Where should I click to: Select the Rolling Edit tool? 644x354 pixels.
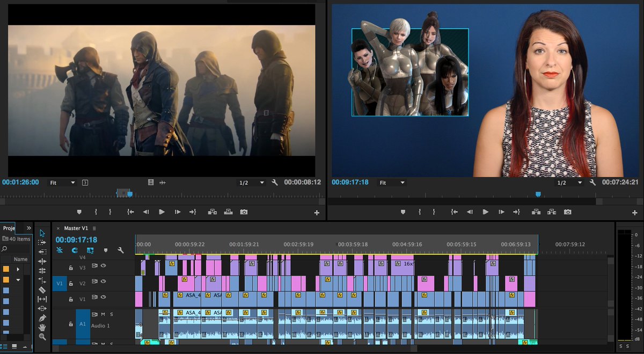pos(42,270)
